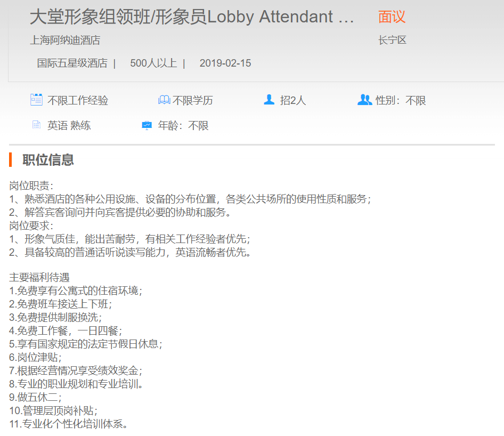Click the 2019-02-15 posting date
This screenshot has height=436, width=504.
225,63
